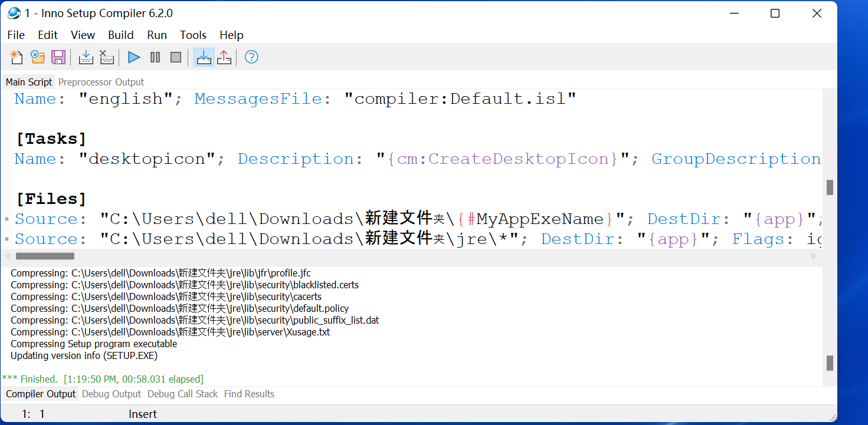
Task: Select the Debug Call Stack tab
Action: click(x=182, y=394)
